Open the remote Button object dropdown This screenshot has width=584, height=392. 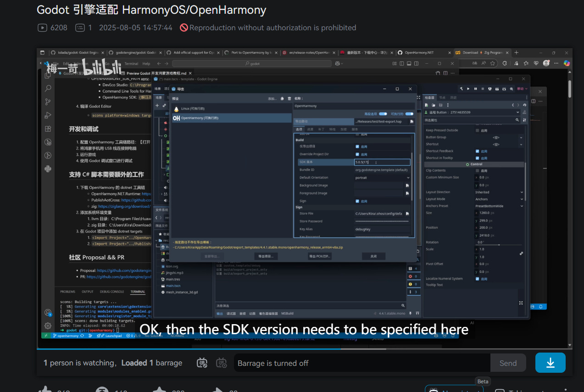pyautogui.click(x=473, y=112)
